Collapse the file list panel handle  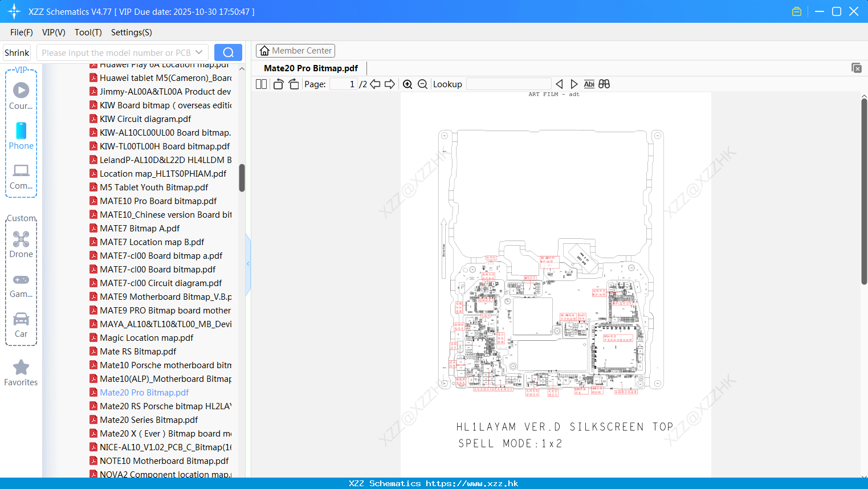point(248,264)
